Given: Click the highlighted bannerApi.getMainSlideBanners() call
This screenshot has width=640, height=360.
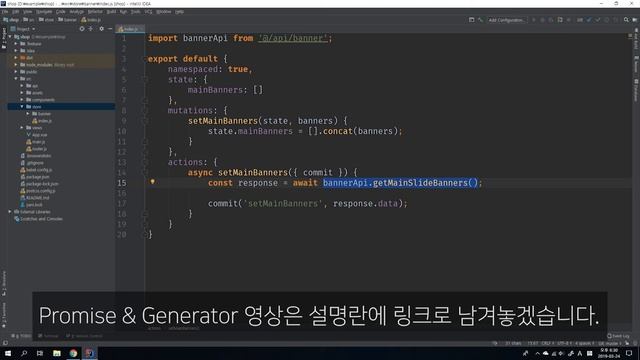Looking at the screenshot, I should pos(400,183).
